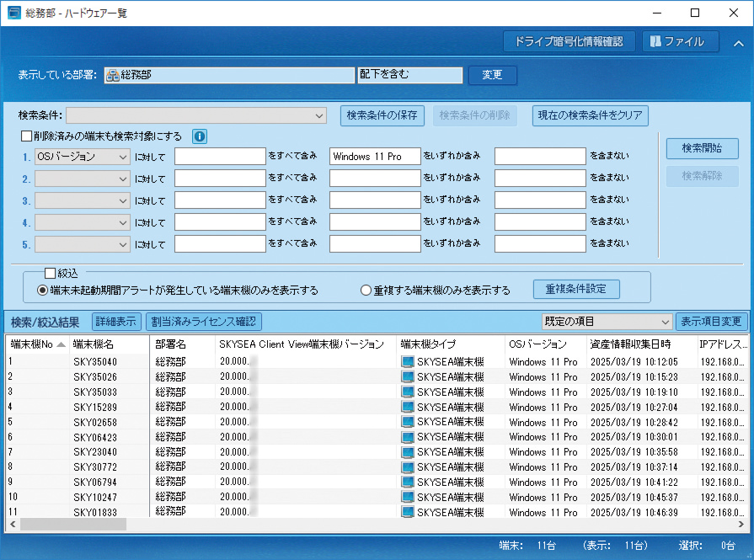Start search with 検索開始 button
The height and width of the screenshot is (560, 754).
point(702,148)
